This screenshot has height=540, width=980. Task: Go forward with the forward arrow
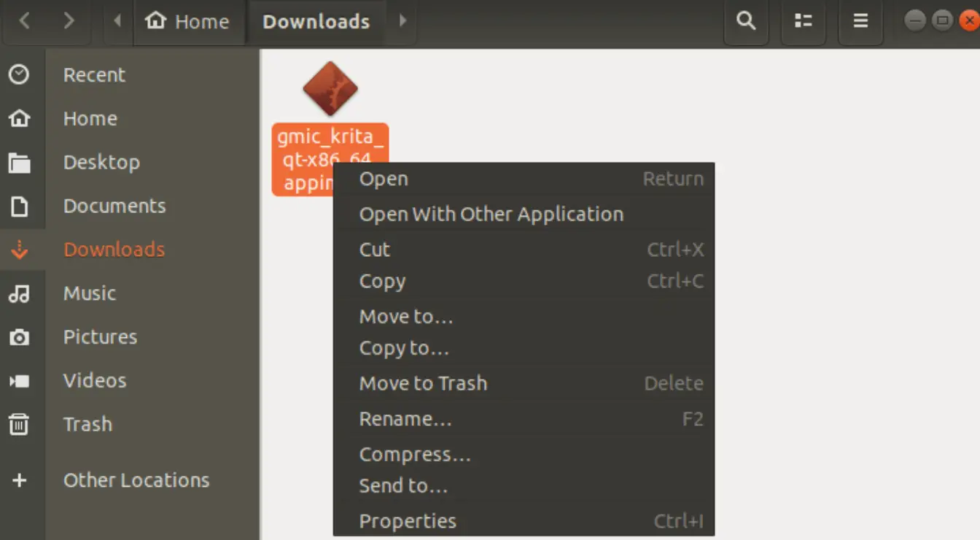coord(69,21)
